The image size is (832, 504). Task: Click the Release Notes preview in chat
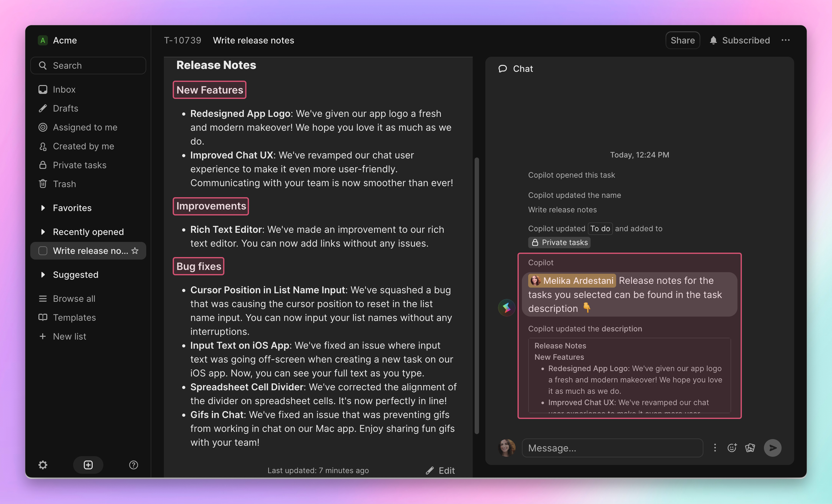click(x=629, y=375)
